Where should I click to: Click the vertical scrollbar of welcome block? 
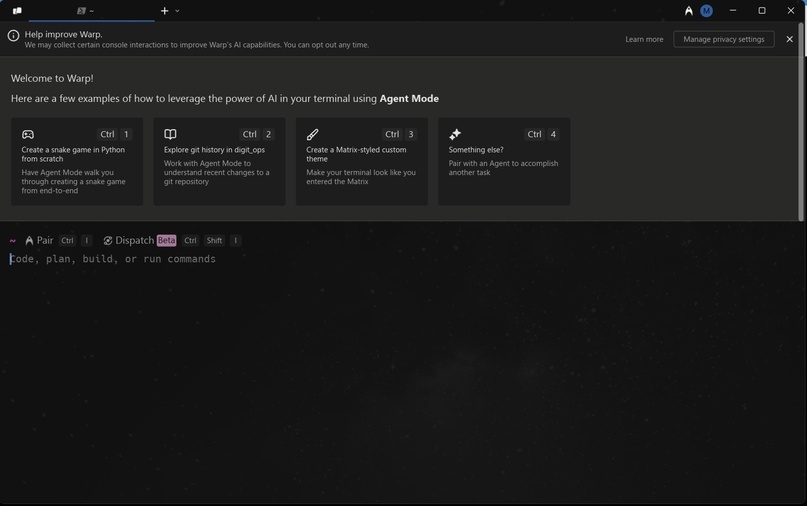801,123
